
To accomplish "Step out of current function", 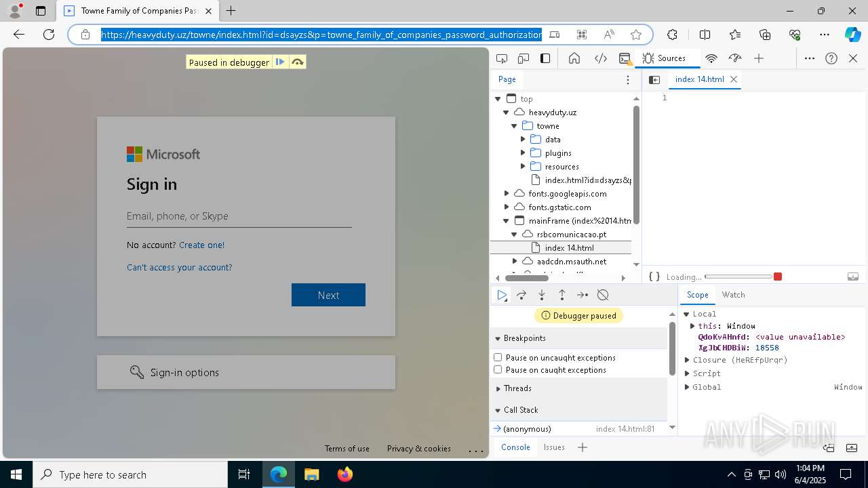I will click(x=562, y=295).
